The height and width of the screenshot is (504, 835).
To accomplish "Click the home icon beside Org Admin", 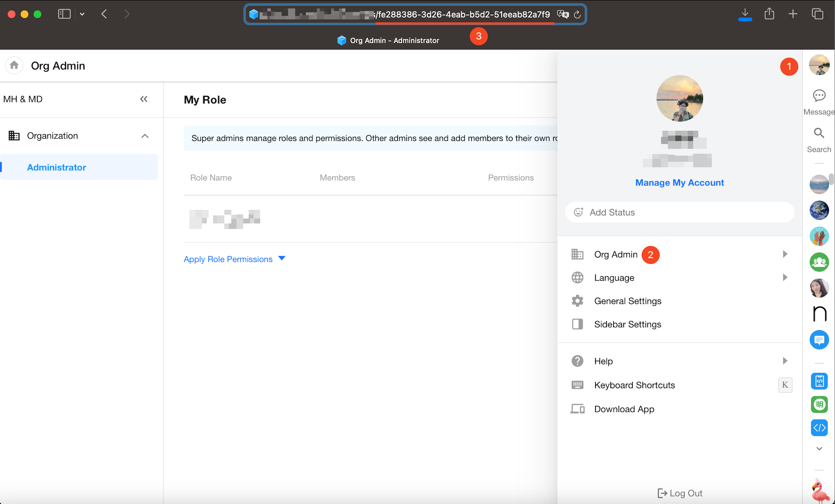I will (14, 65).
